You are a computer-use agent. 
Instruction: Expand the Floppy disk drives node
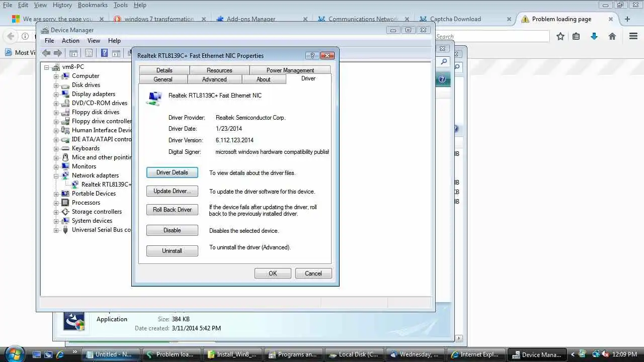coord(56,113)
